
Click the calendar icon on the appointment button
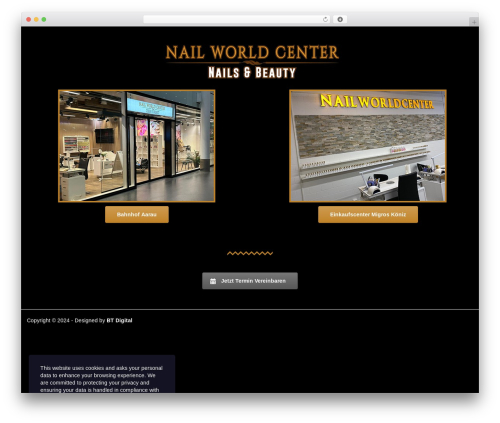(213, 281)
